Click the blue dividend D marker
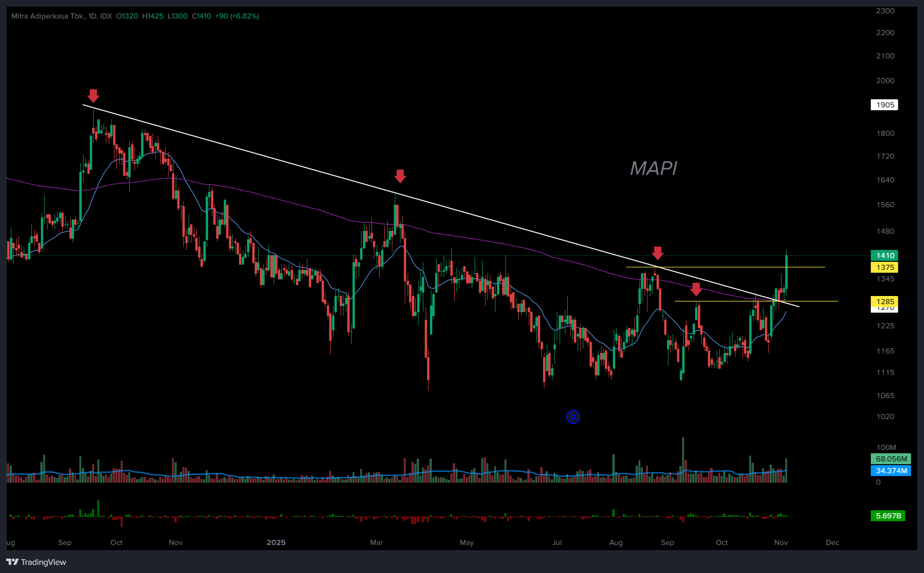 coord(573,417)
